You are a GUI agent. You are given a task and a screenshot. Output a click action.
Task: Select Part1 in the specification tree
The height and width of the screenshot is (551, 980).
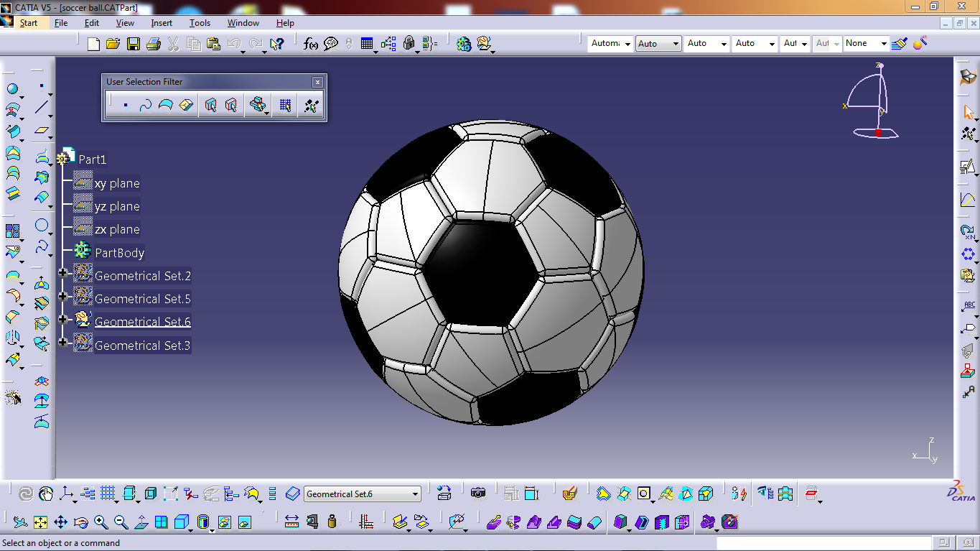tap(92, 159)
